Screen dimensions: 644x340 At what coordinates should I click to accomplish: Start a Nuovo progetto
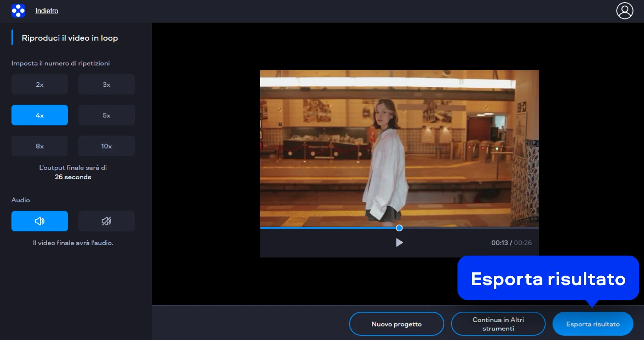397,324
